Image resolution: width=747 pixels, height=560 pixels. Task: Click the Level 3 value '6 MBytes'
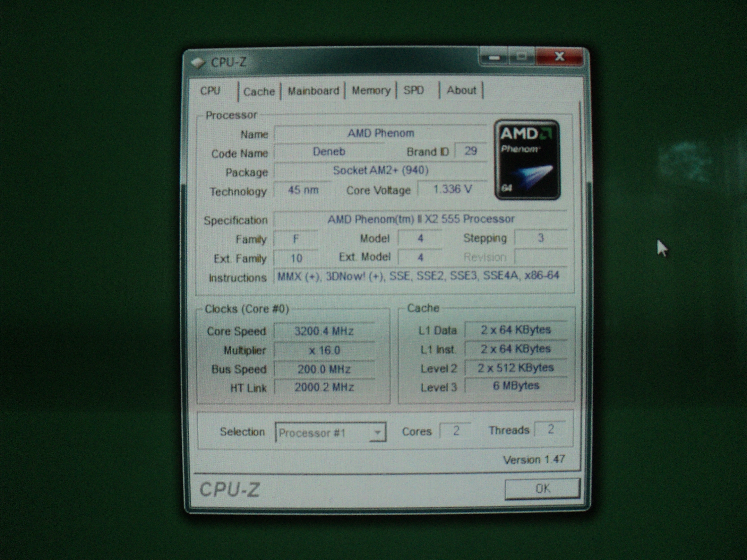tap(516, 385)
